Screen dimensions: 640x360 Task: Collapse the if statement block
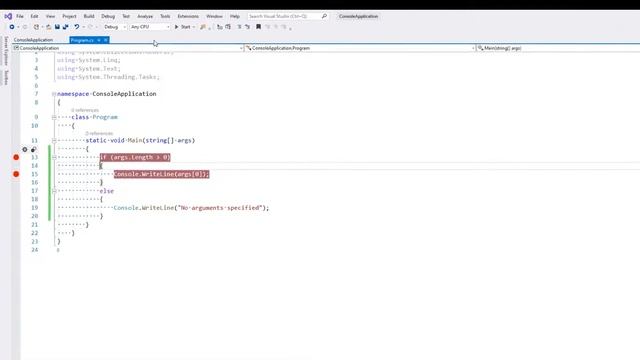point(54,157)
